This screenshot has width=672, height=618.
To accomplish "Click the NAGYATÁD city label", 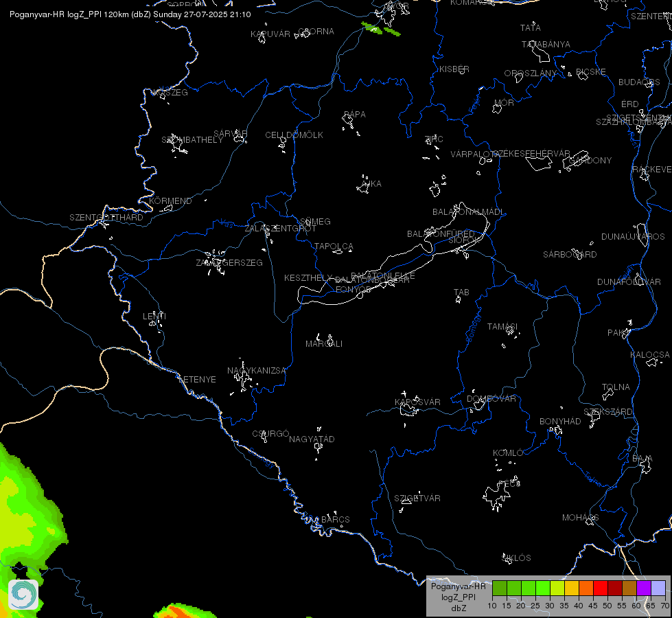I will click(312, 439).
